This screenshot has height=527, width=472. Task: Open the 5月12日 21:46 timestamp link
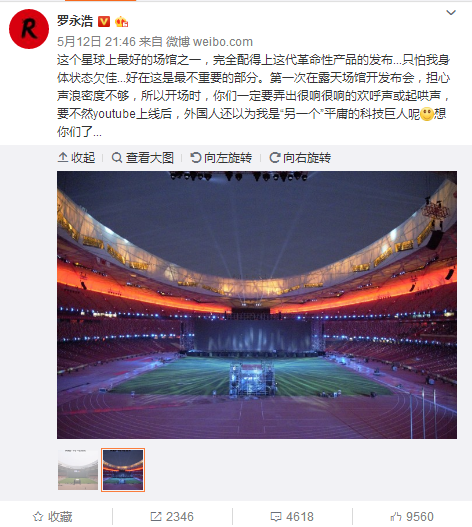[96, 42]
